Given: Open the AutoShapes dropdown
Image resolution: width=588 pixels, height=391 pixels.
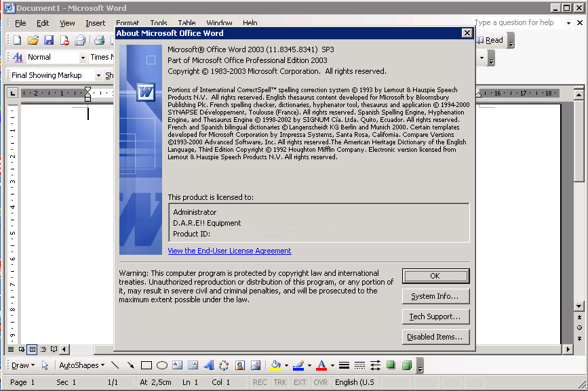Looking at the screenshot, I should click(82, 365).
